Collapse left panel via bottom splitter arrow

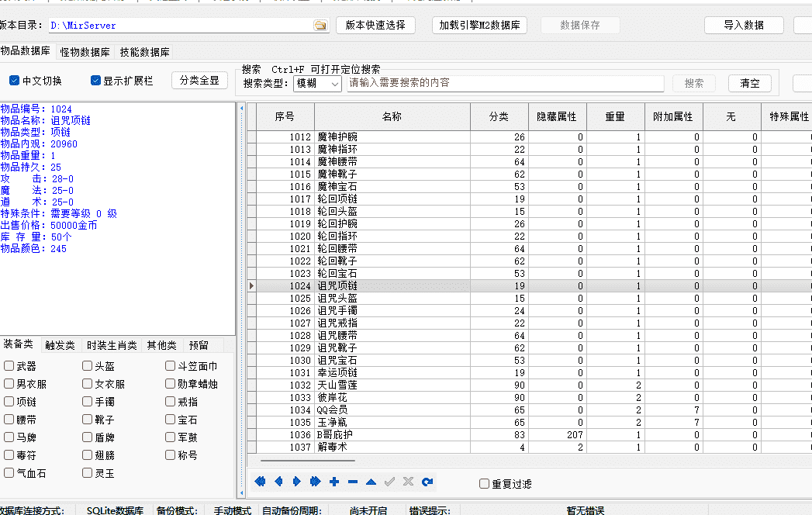[x=241, y=493]
